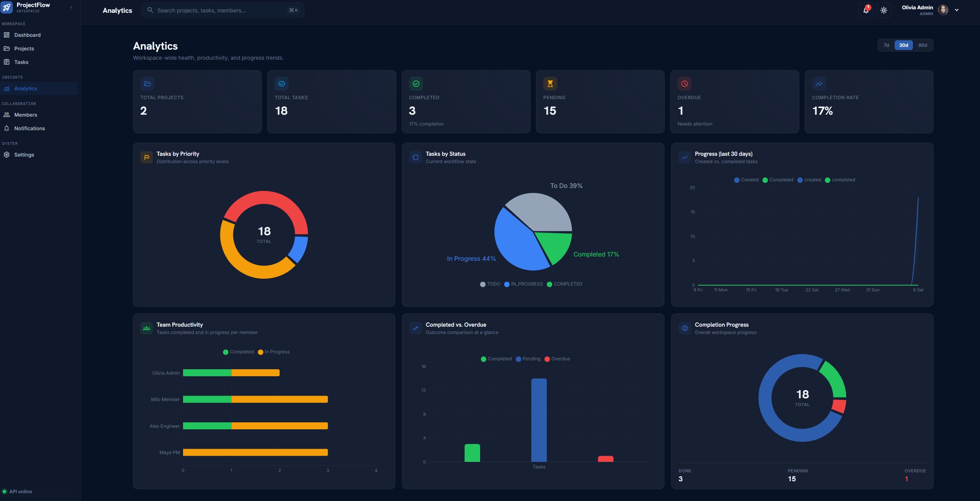Image resolution: width=980 pixels, height=501 pixels.
Task: Click the API online status indicator
Action: click(x=17, y=492)
